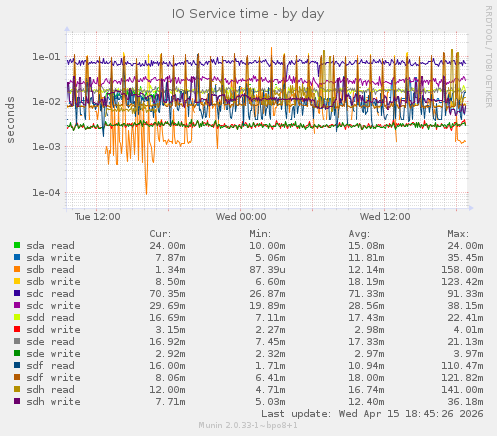The height and width of the screenshot is (436, 497).
Task: Click the sdh read max value '141.00m'
Action: click(462, 390)
